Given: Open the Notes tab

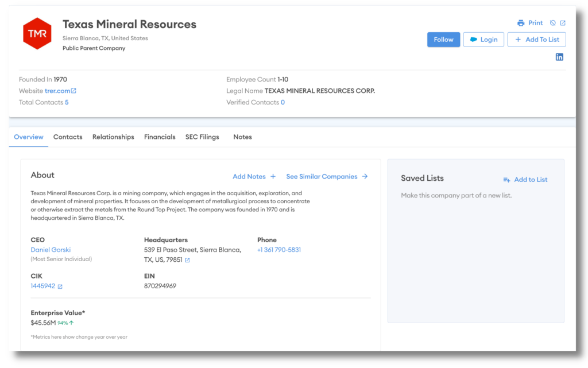Looking at the screenshot, I should (x=243, y=137).
